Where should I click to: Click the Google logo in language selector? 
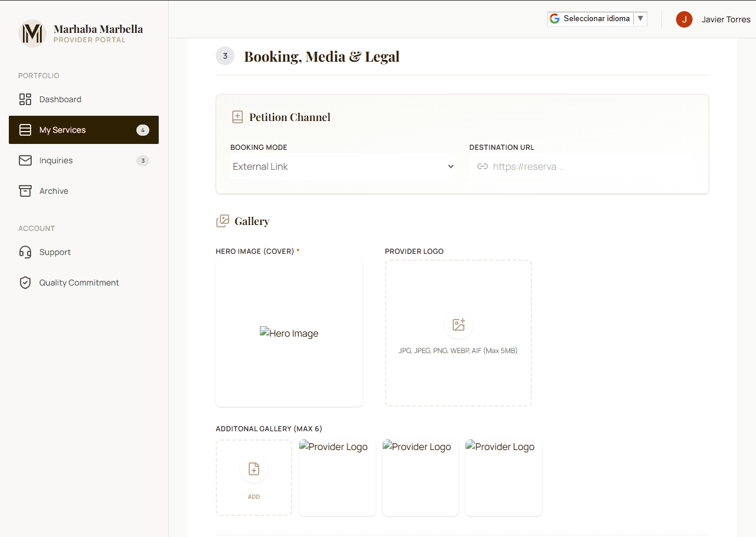coord(554,19)
